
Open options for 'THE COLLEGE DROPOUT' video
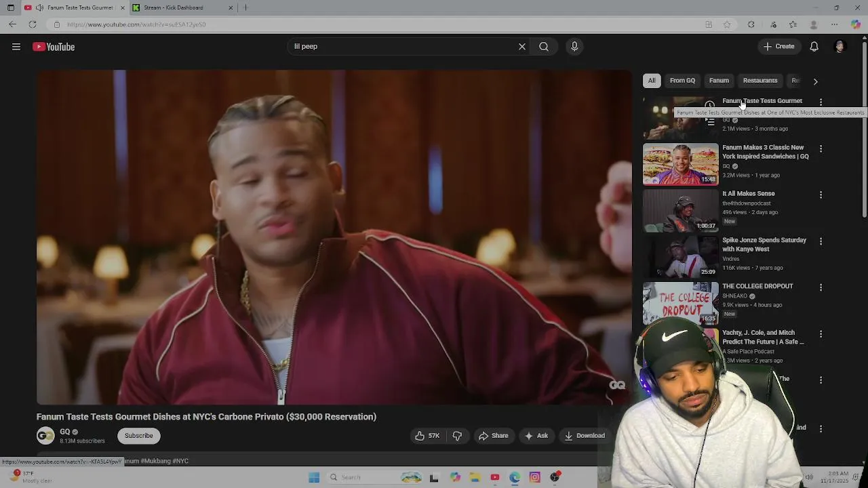tap(821, 287)
